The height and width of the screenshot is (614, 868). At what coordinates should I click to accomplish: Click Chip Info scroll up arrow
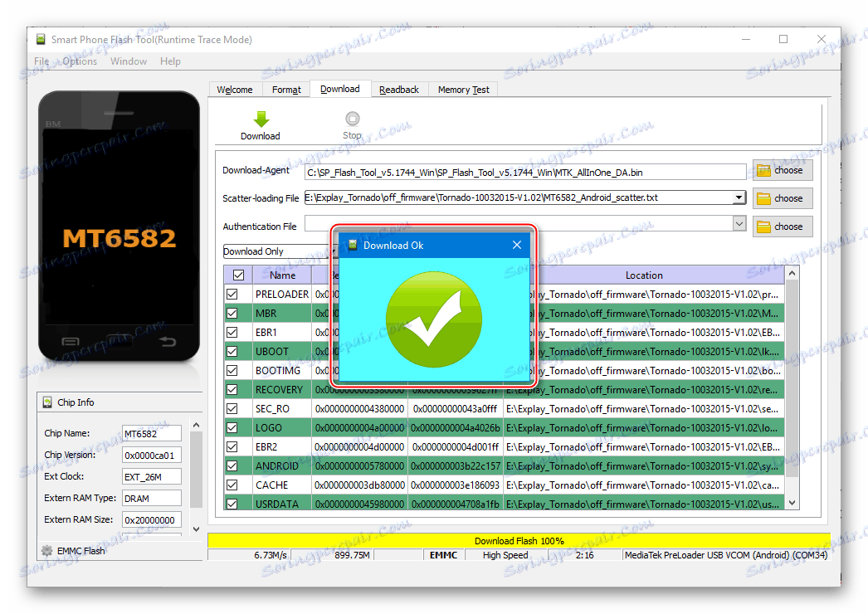click(196, 425)
